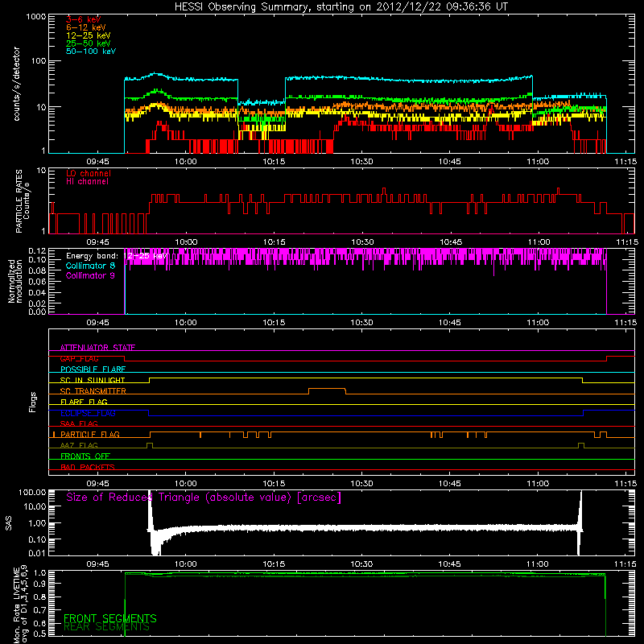Select the 6-12 keV legend label

pos(86,27)
